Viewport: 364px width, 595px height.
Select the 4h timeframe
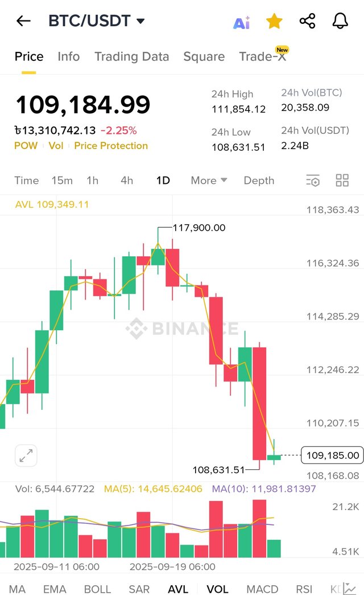click(127, 180)
